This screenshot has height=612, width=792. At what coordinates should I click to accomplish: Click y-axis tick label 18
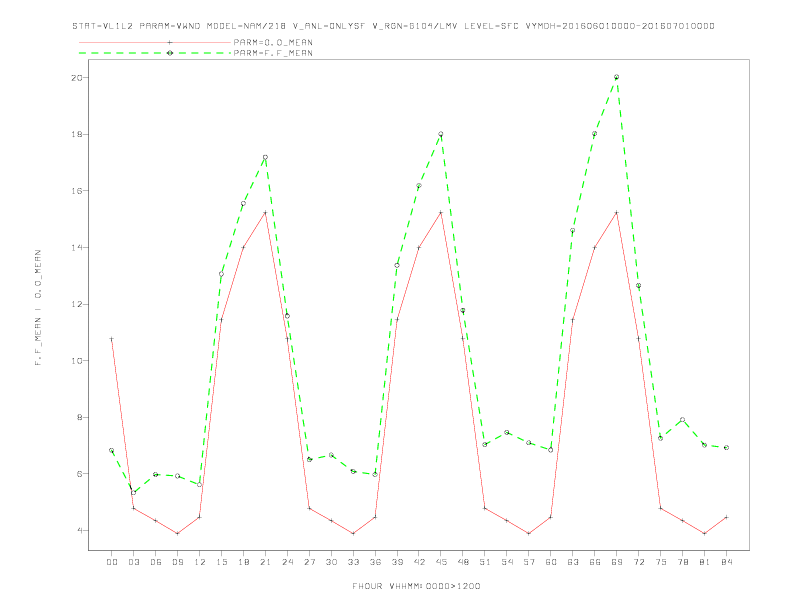[77, 134]
